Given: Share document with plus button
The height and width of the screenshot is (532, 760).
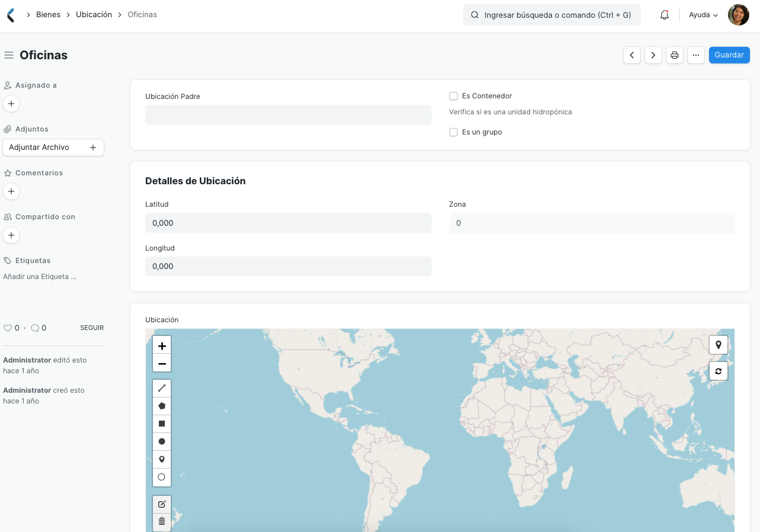Looking at the screenshot, I should tap(11, 235).
